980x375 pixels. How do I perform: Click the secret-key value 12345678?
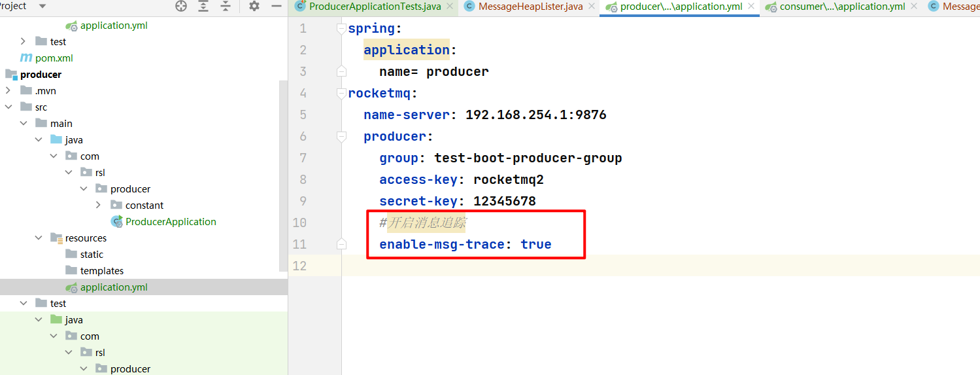click(x=505, y=201)
